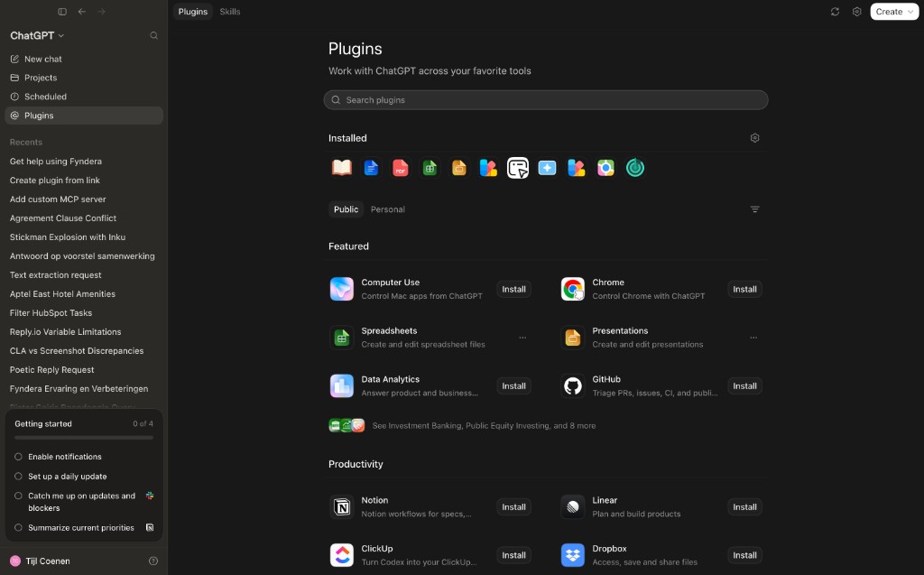Click the Dropbox plugin logo
Screen dimensions: 924x575
[x=573, y=555]
